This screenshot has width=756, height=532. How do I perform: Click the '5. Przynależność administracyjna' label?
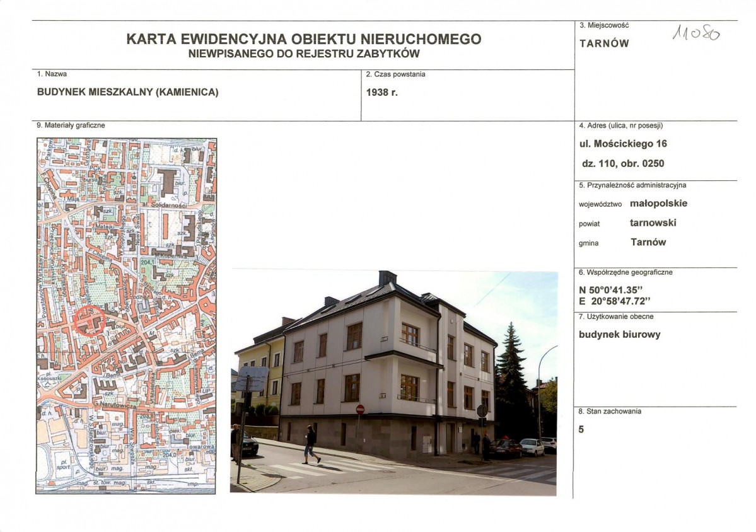click(632, 185)
